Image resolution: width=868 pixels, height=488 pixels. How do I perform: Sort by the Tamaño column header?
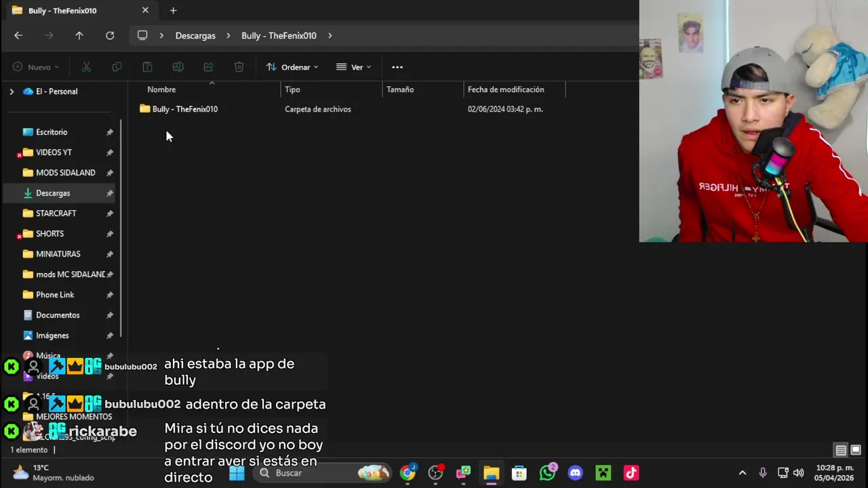(400, 89)
